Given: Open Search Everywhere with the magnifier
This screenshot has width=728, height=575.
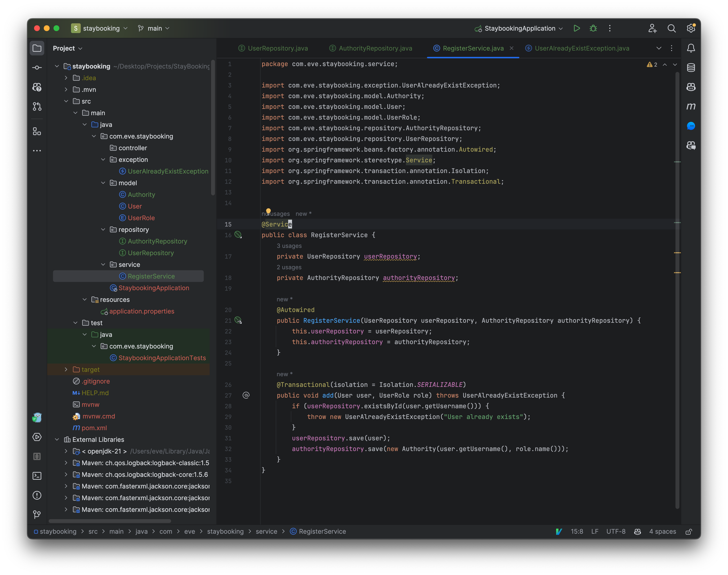Looking at the screenshot, I should (671, 28).
